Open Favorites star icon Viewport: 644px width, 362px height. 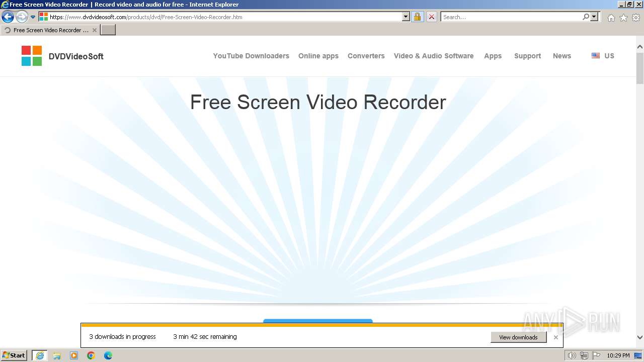tap(623, 18)
